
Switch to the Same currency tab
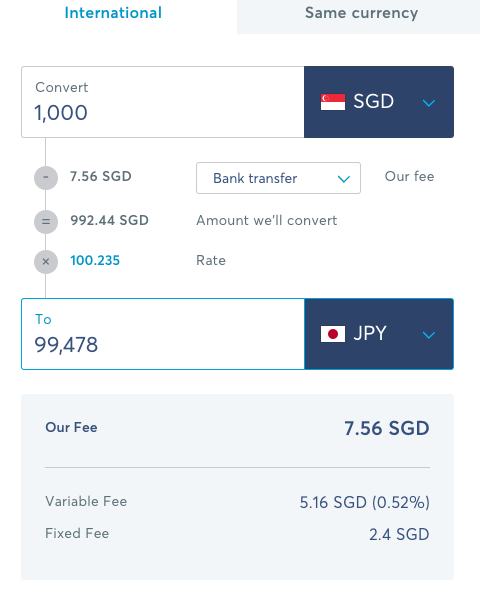click(x=361, y=13)
